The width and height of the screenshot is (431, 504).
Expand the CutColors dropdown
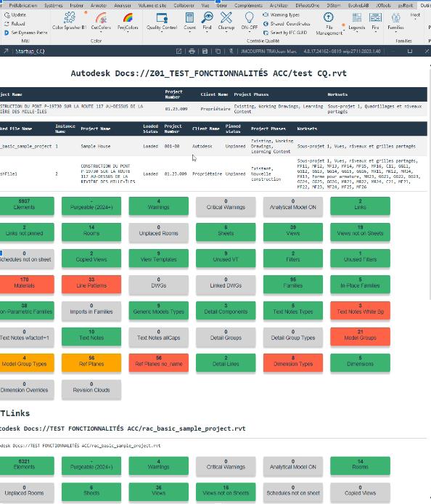point(101,32)
